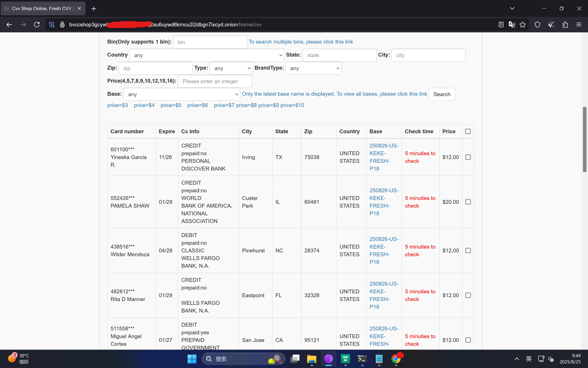
Task: Open the extensions puzzle icon
Action: tap(565, 25)
